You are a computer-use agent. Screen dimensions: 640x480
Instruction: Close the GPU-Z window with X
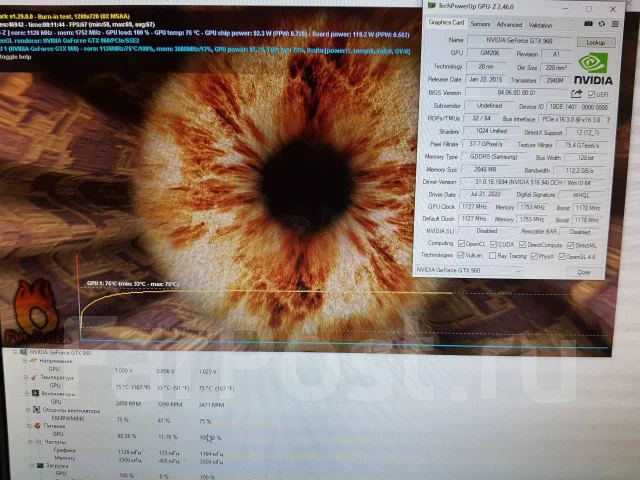(613, 9)
